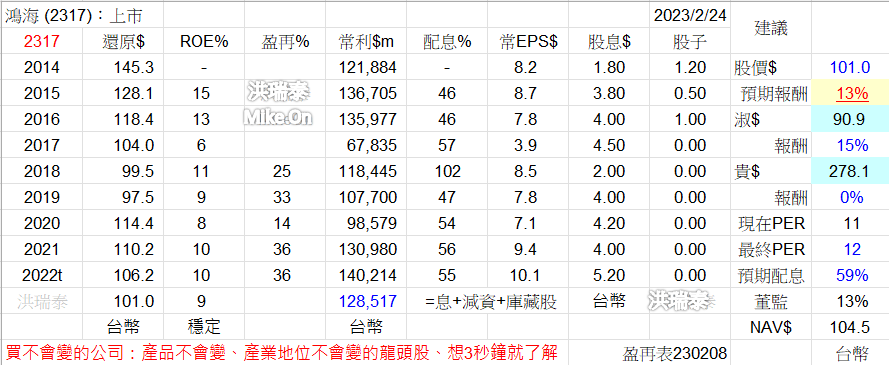Click the blue 128,517 average profit cell
Screen dimensions: 889x365
click(x=368, y=302)
